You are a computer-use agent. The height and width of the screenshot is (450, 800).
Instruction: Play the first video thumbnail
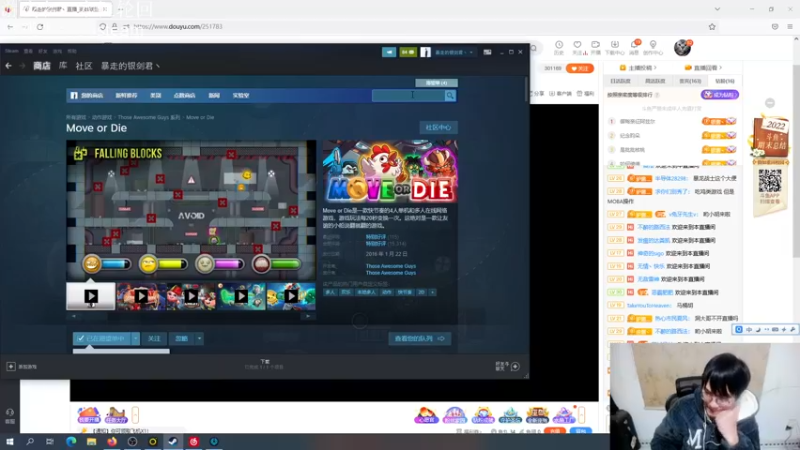coord(91,296)
